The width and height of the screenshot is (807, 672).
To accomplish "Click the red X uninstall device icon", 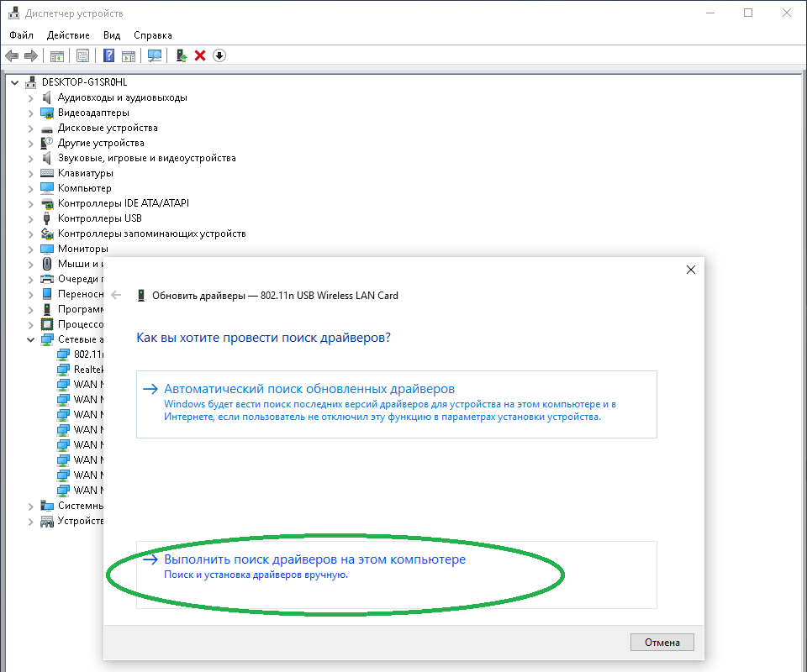I will click(x=200, y=55).
